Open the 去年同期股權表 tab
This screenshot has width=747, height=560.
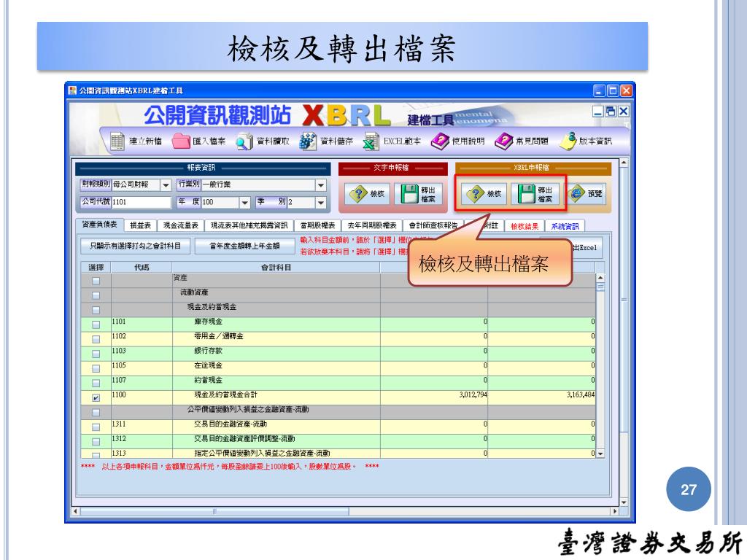371,226
